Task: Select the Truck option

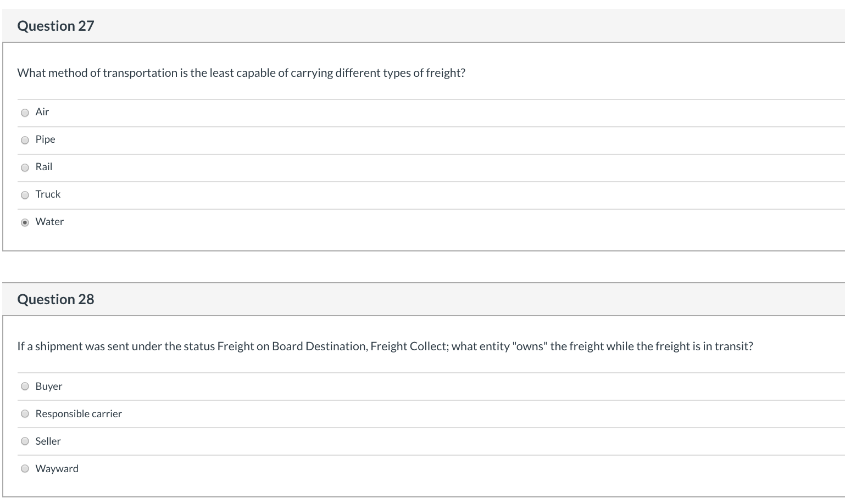Action: pyautogui.click(x=25, y=195)
